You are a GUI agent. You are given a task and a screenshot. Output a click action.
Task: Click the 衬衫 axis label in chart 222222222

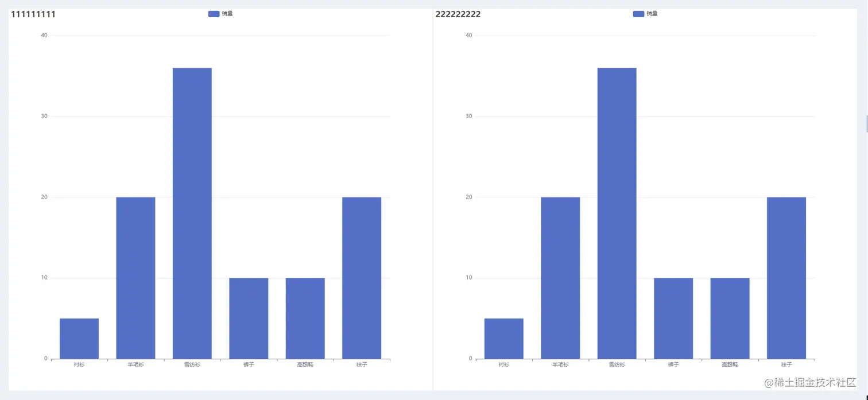point(504,365)
